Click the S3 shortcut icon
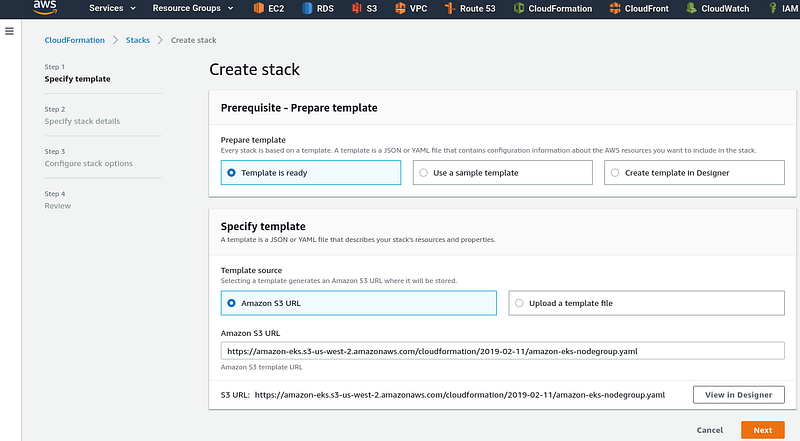Image resolution: width=800 pixels, height=441 pixels. pyautogui.click(x=356, y=8)
